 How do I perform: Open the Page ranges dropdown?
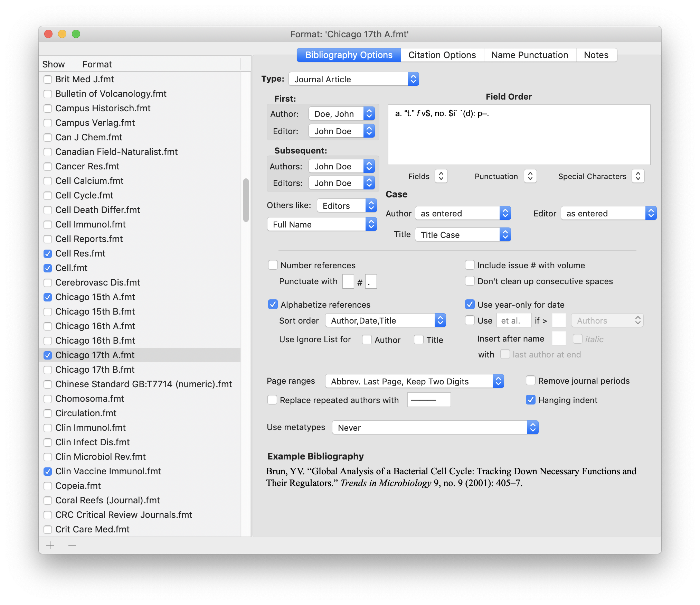pos(415,381)
